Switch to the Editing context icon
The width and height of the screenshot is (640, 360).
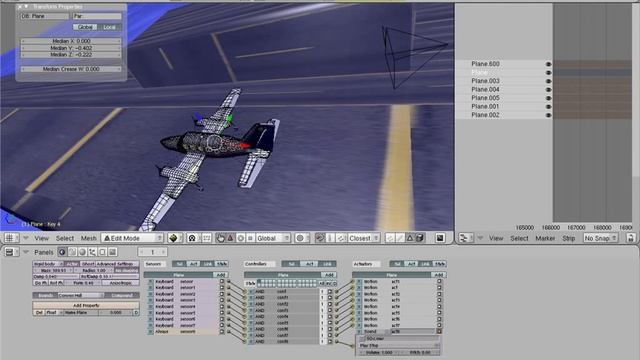tap(102, 252)
